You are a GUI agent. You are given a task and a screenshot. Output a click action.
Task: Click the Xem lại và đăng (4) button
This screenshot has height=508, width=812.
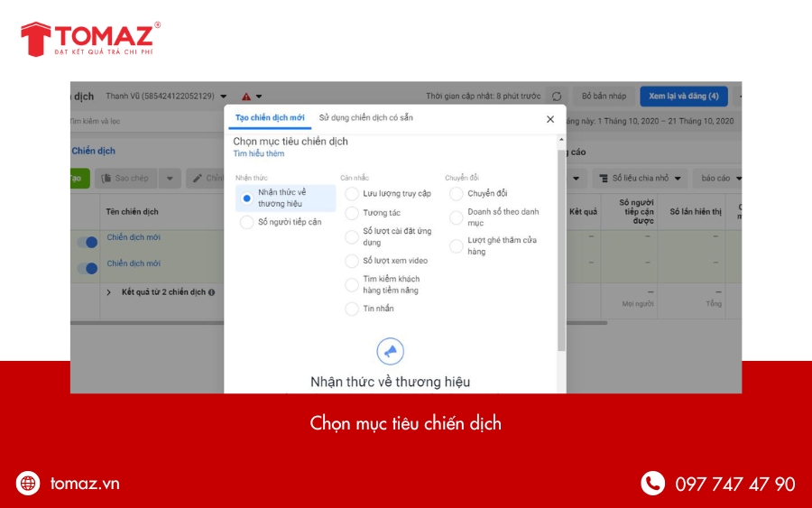[683, 97]
